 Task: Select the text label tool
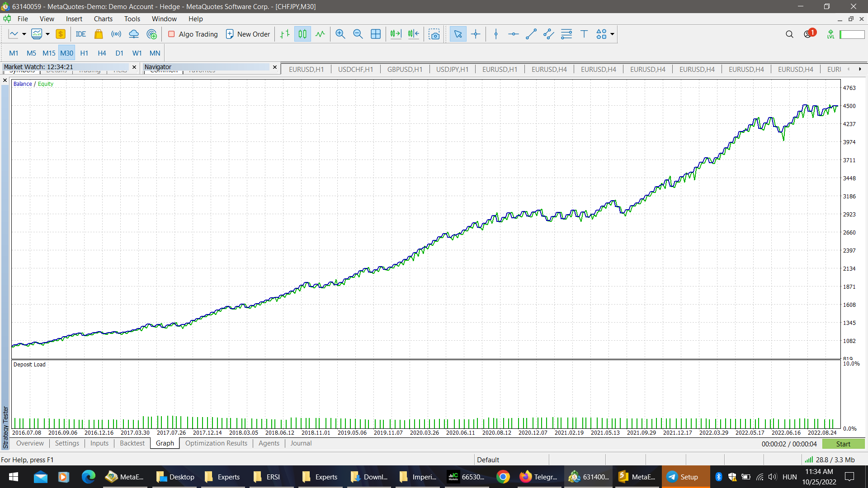pyautogui.click(x=584, y=34)
